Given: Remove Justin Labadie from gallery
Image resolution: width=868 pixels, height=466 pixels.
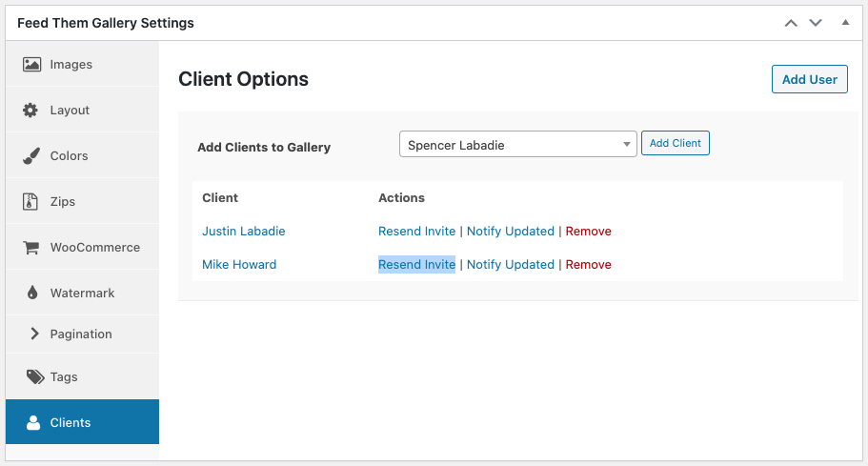Looking at the screenshot, I should pos(589,232).
